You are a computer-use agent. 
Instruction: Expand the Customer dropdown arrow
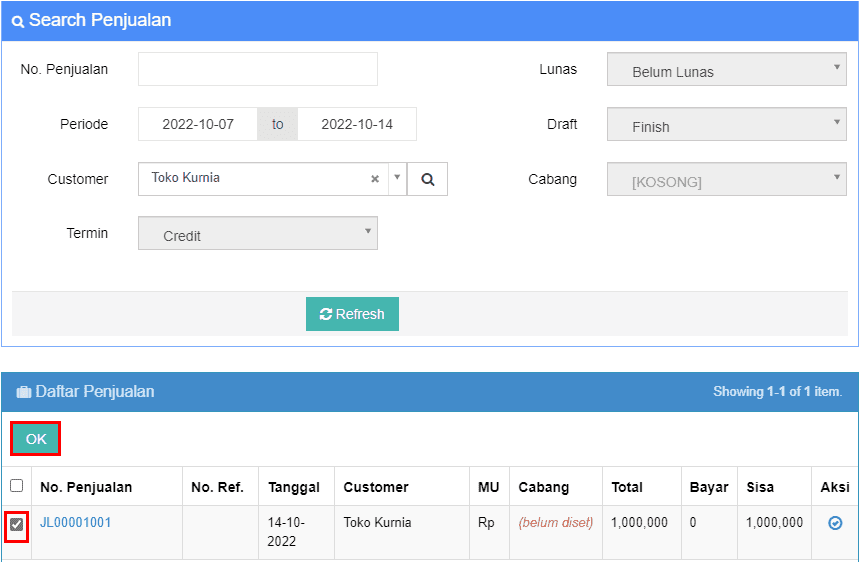[x=397, y=178]
